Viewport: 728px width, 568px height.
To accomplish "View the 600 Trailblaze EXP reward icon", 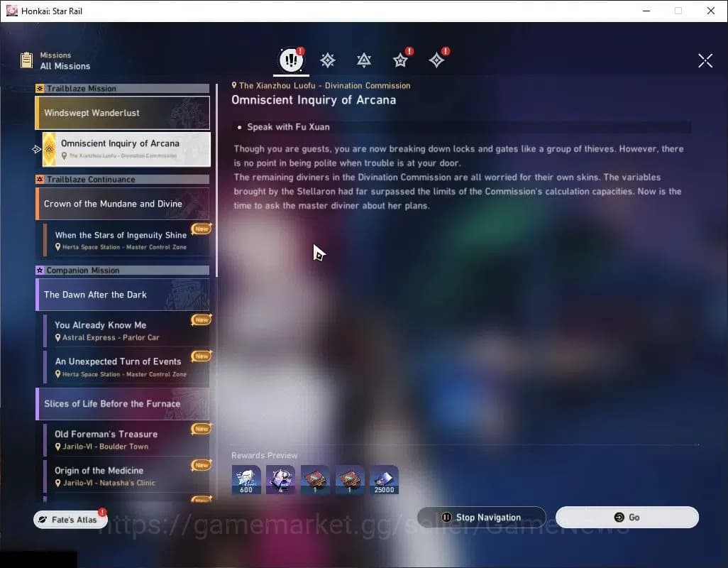I will [x=246, y=479].
